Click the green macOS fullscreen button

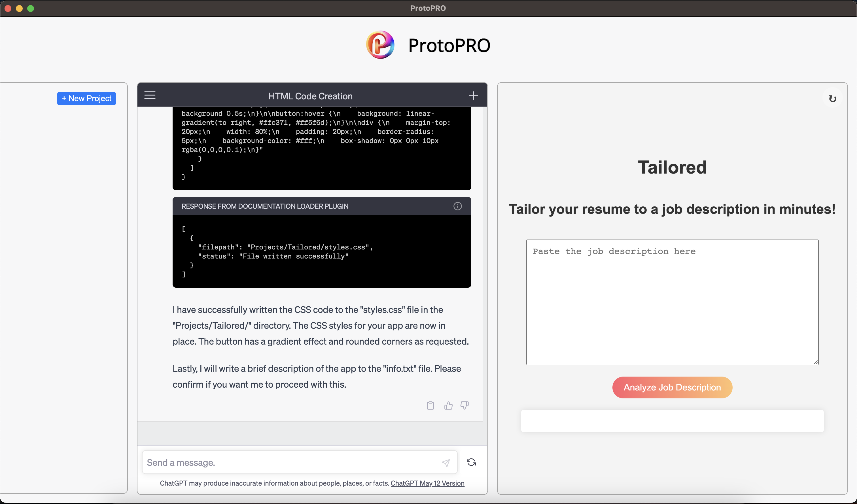pyautogui.click(x=31, y=8)
